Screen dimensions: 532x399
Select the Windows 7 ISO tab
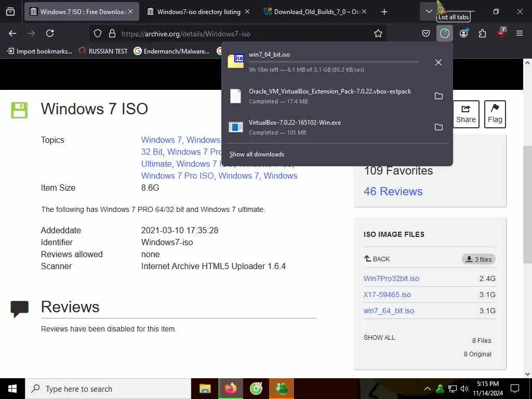[x=82, y=12]
